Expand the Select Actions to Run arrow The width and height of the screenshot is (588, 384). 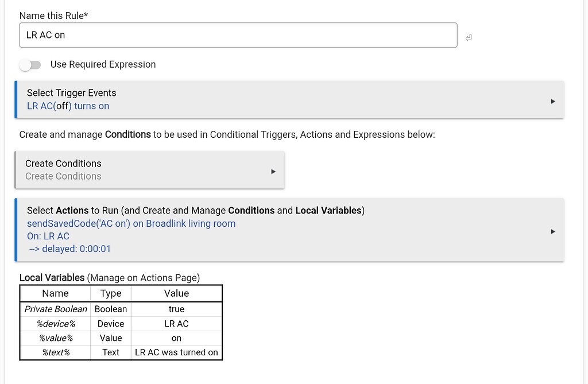(552, 231)
